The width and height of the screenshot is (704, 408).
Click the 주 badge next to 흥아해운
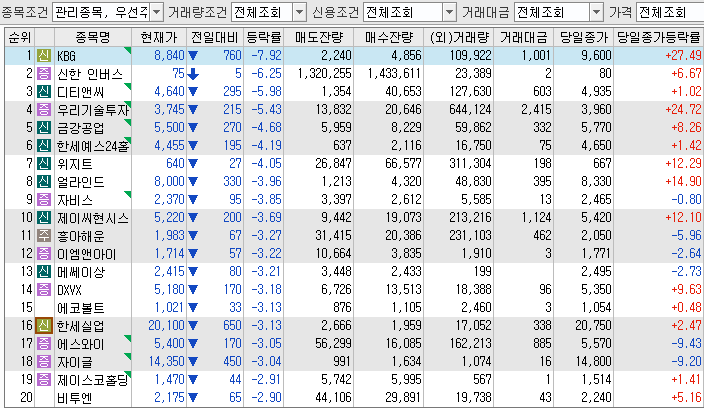click(x=44, y=236)
